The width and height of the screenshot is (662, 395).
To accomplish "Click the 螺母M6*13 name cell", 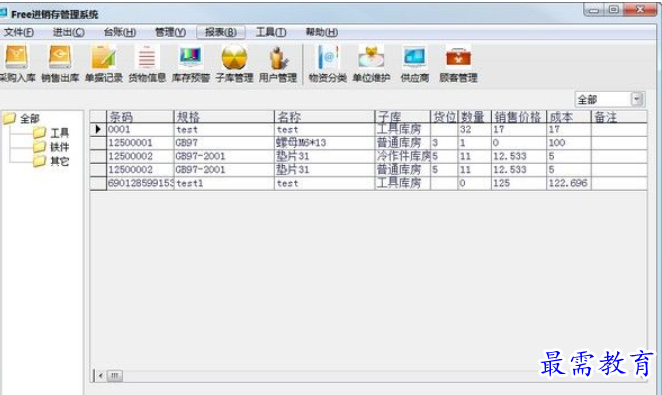I will 325,143.
